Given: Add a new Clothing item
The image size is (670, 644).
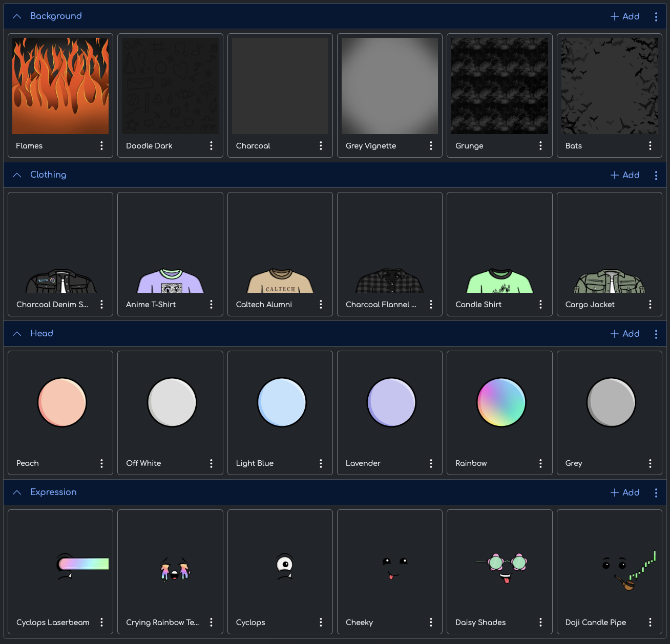Looking at the screenshot, I should [625, 175].
